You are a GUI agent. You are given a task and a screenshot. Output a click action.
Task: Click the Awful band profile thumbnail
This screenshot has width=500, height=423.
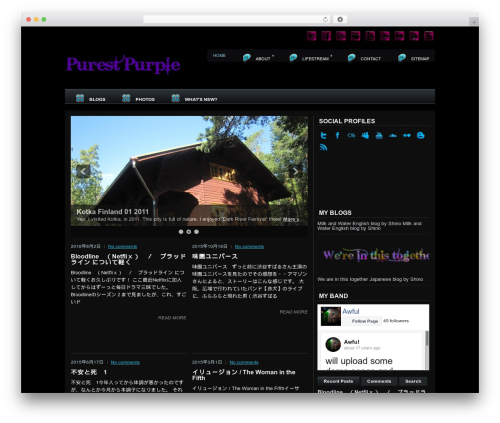330,316
